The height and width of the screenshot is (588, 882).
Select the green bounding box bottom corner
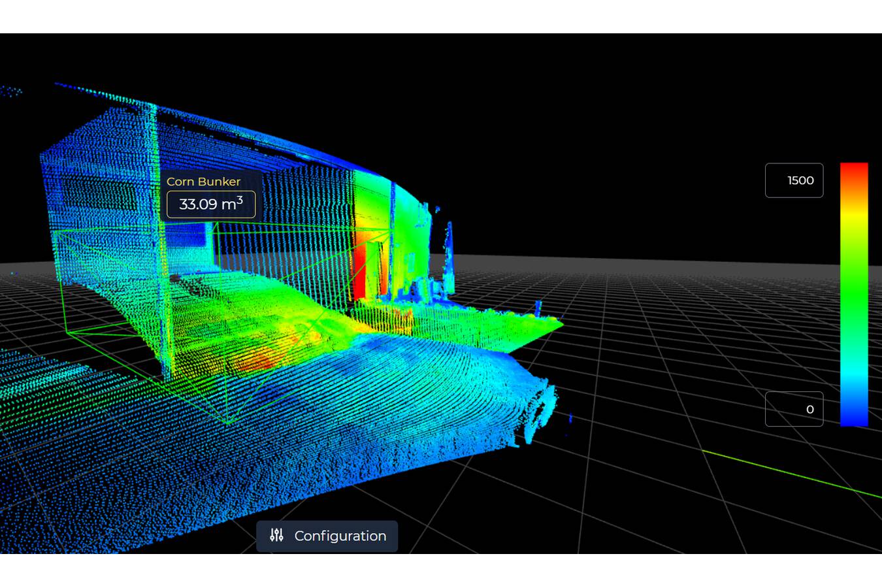pyautogui.click(x=228, y=423)
